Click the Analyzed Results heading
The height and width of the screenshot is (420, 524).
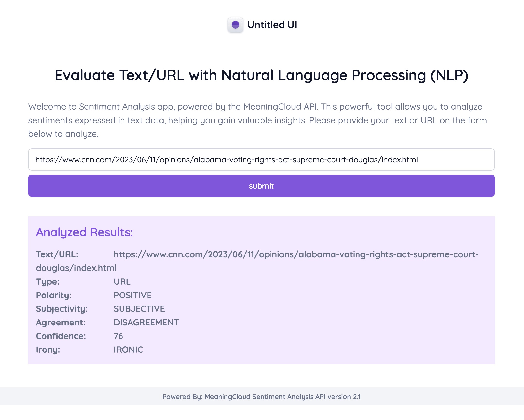point(84,232)
